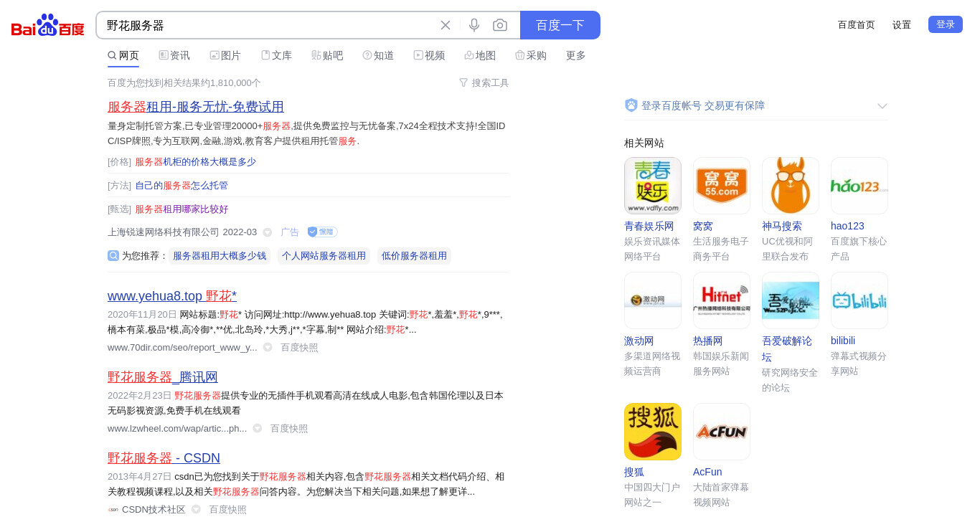This screenshot has width=980, height=522.
Task: Click 登录百度帐号 交易更有保障 link
Action: click(703, 105)
